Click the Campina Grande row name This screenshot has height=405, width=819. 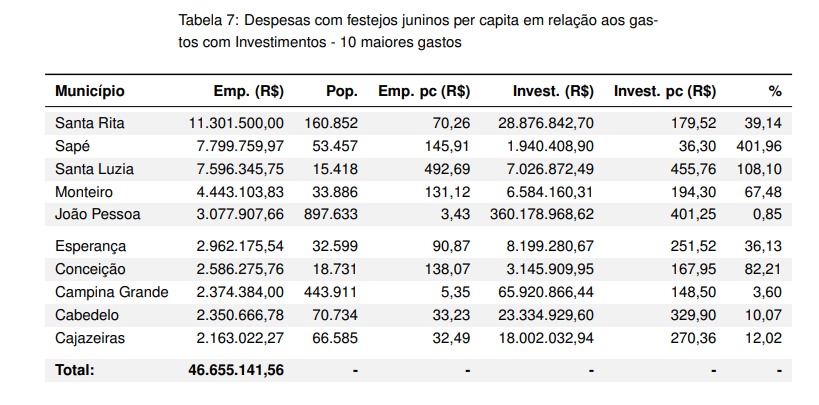112,292
